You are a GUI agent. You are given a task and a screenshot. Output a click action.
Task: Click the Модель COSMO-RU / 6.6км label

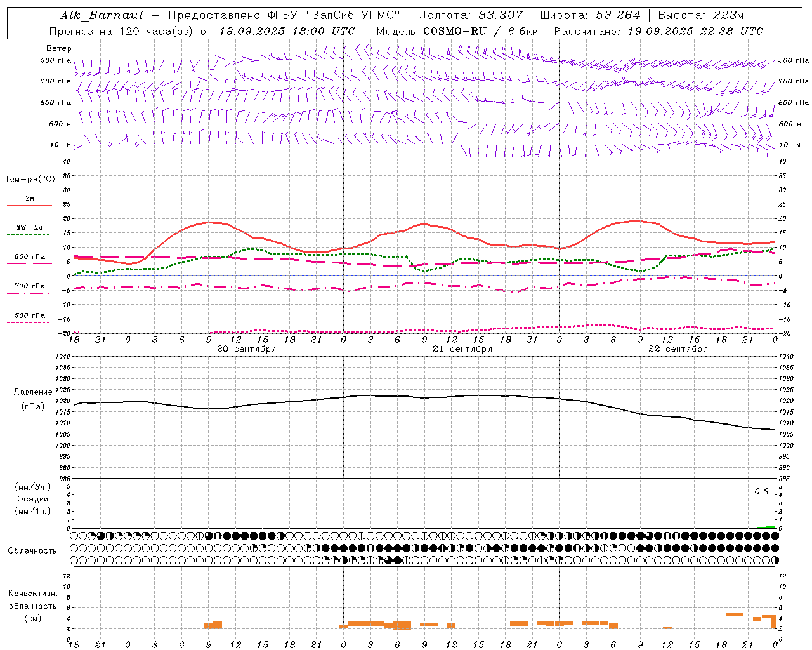[x=457, y=31]
